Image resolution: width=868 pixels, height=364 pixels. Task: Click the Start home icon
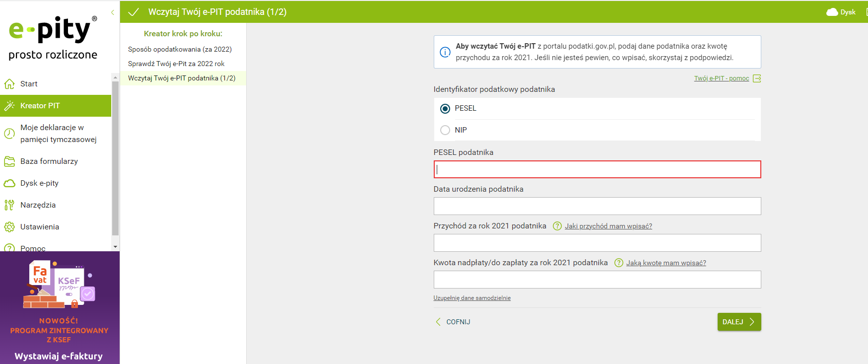tap(9, 84)
